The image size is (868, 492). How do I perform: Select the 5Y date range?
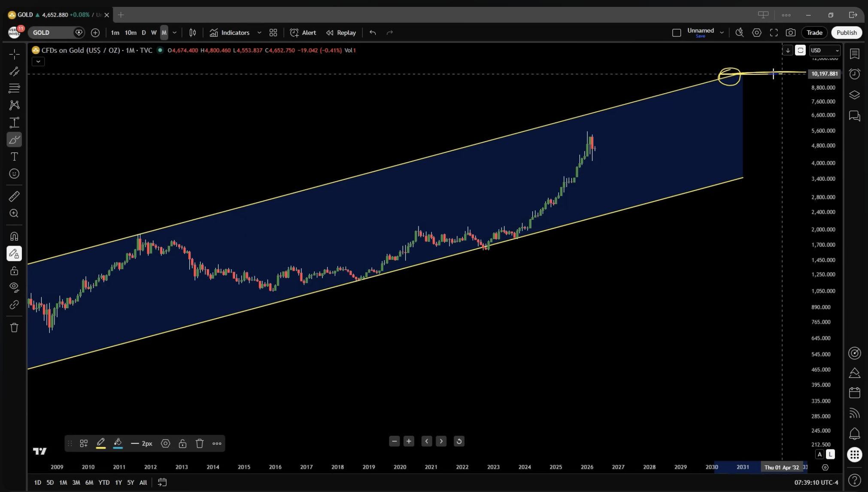click(131, 483)
